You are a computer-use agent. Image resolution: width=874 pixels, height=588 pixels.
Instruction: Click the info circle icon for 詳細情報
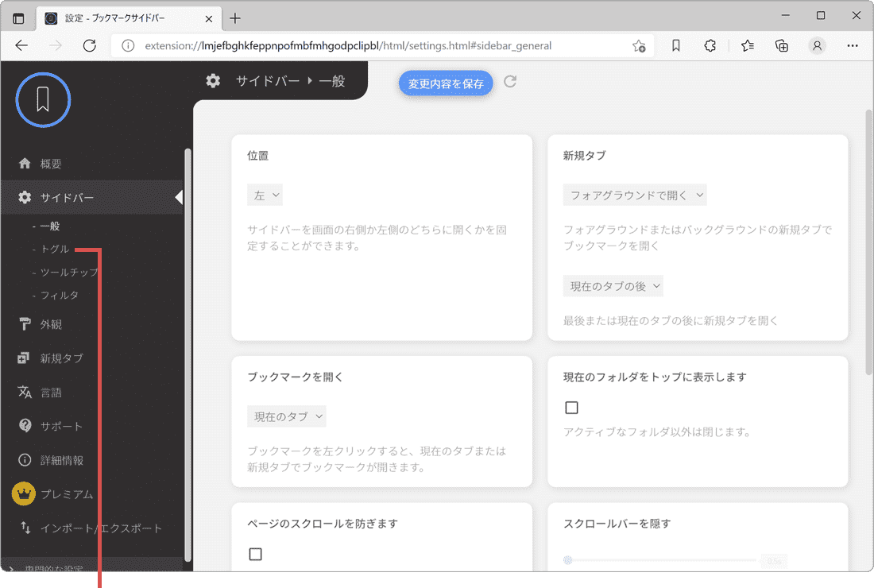pyautogui.click(x=25, y=460)
